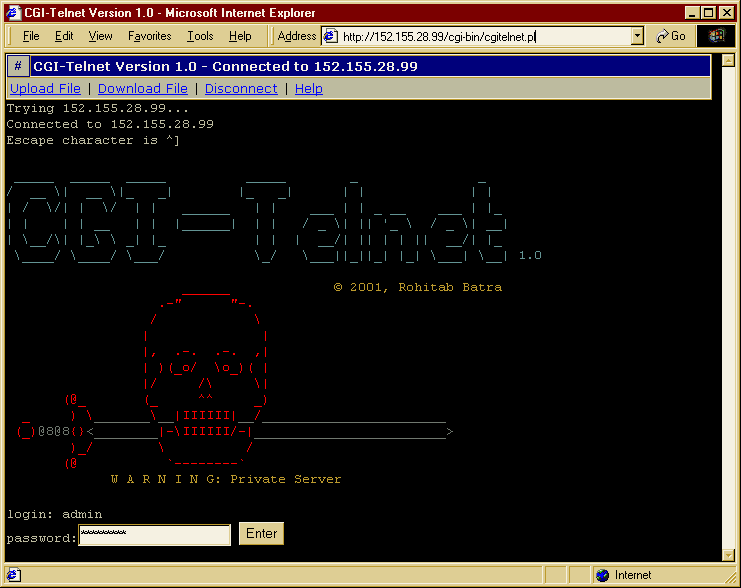
Task: Click inside the address bar URL field
Action: tap(484, 36)
